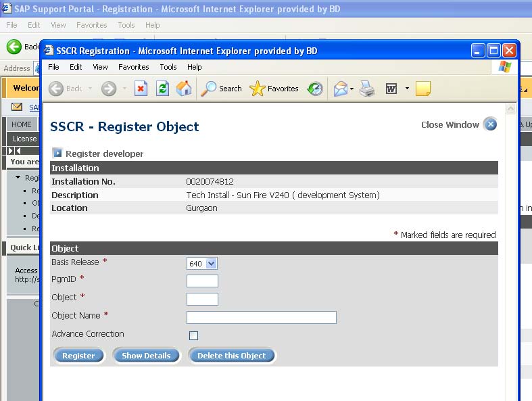Click the Object input field
This screenshot has height=401, width=532.
pyautogui.click(x=202, y=299)
